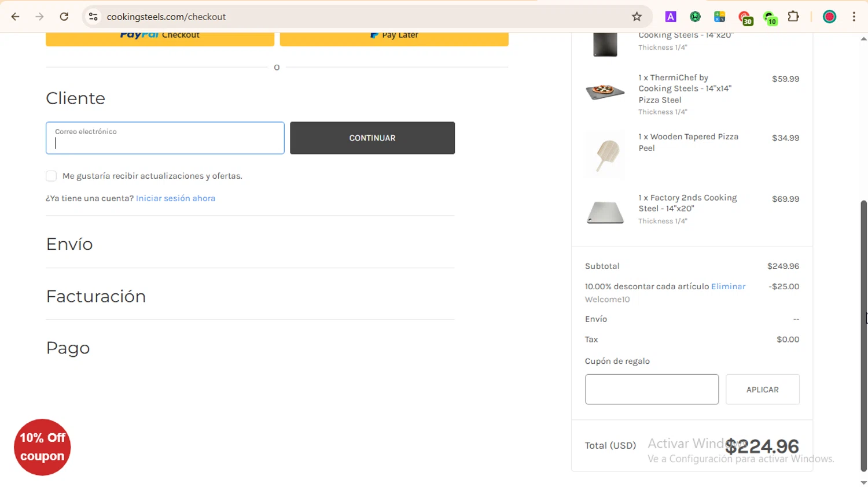This screenshot has height=487, width=868.
Task: Click the Pago section heading
Action: pyautogui.click(x=68, y=348)
